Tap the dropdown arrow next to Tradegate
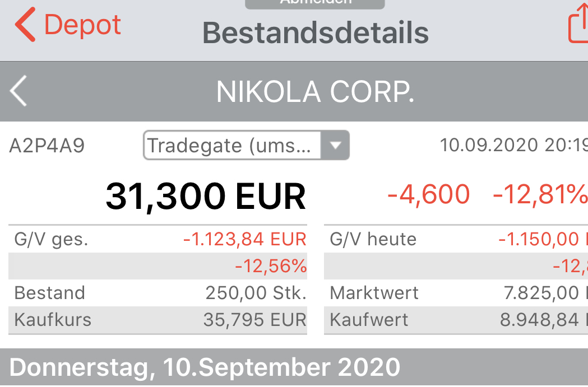 click(x=336, y=146)
